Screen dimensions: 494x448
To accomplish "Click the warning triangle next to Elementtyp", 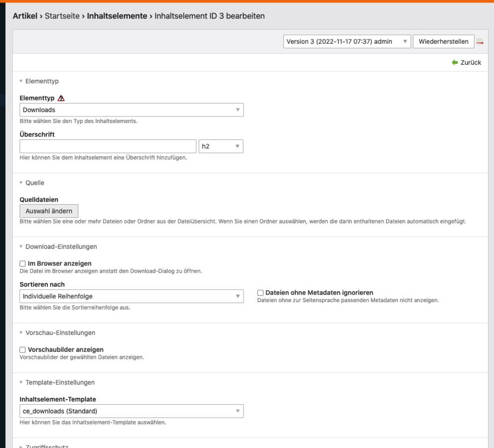I will [62, 99].
